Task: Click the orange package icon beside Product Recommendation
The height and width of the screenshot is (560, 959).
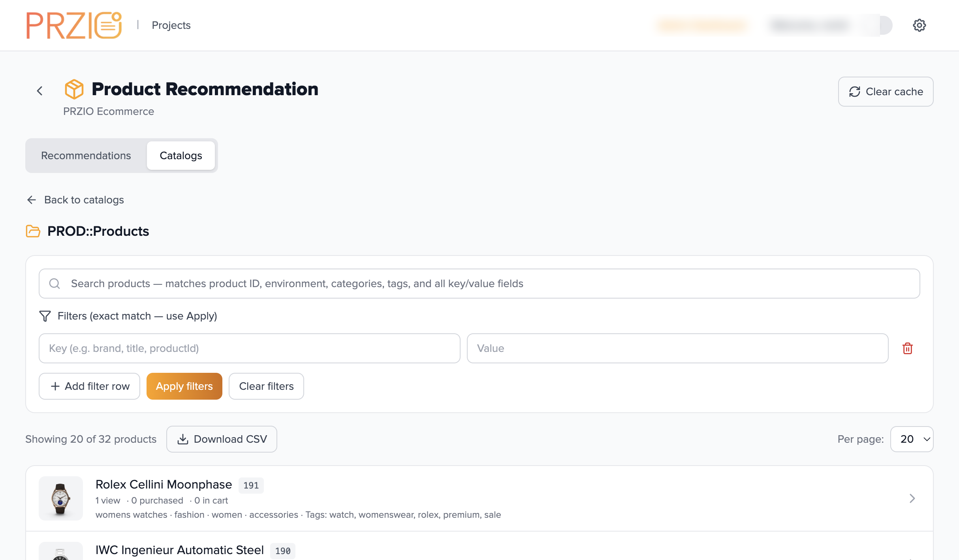Action: pyautogui.click(x=74, y=89)
